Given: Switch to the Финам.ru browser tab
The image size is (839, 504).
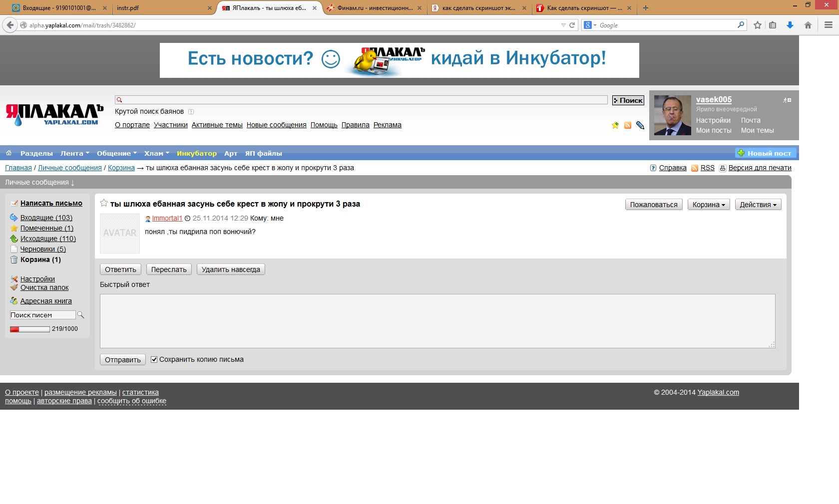Looking at the screenshot, I should click(x=375, y=8).
